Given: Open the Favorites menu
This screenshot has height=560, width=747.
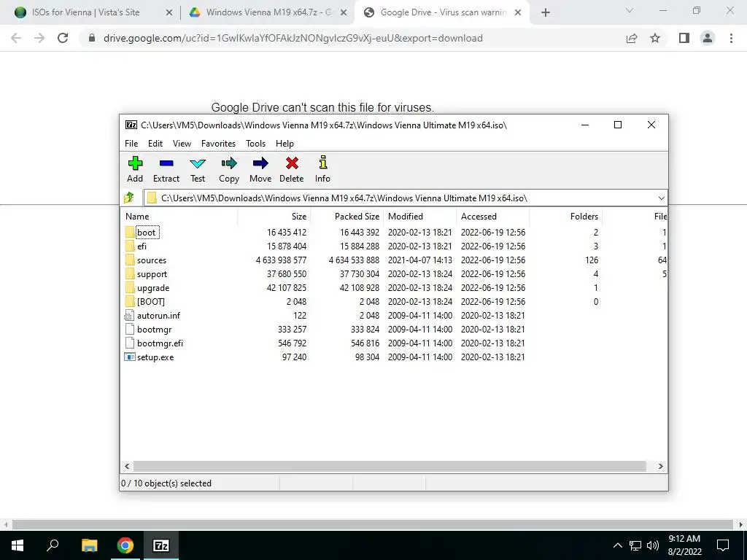Looking at the screenshot, I should (x=218, y=144).
